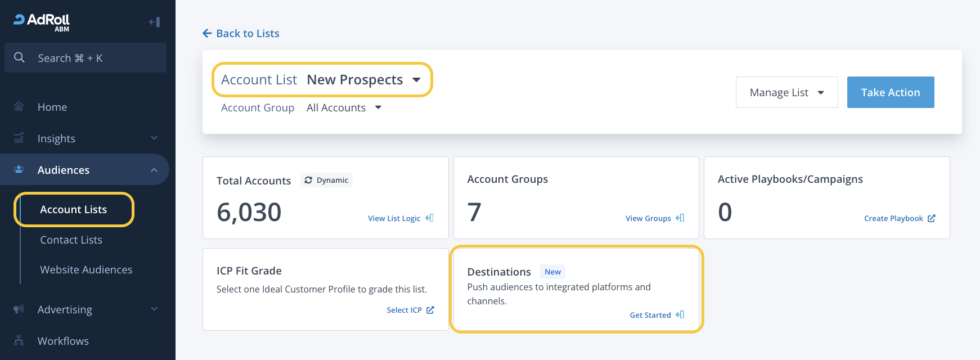Click the Advertising megaphone icon
The image size is (980, 360).
tap(19, 309)
